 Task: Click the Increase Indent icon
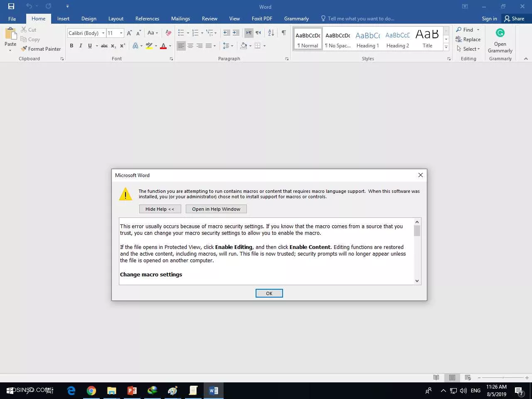tap(236, 33)
